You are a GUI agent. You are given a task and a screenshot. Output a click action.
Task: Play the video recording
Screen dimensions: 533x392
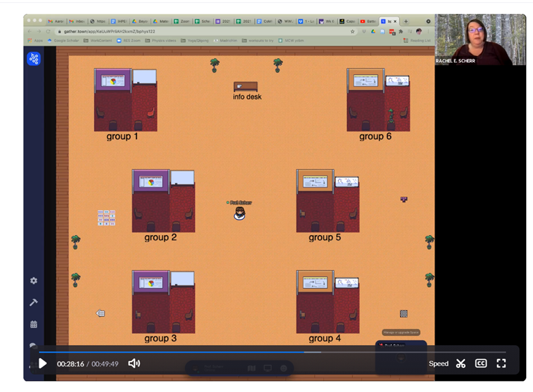pyautogui.click(x=43, y=364)
